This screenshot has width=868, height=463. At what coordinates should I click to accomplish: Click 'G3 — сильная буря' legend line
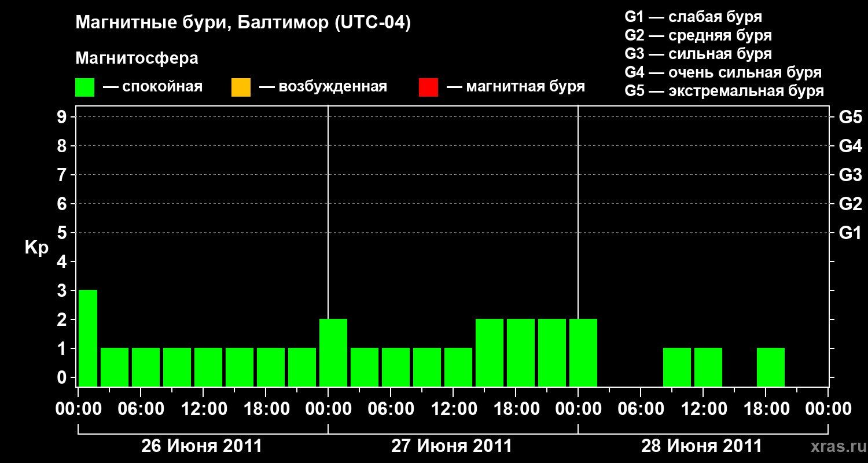(698, 54)
